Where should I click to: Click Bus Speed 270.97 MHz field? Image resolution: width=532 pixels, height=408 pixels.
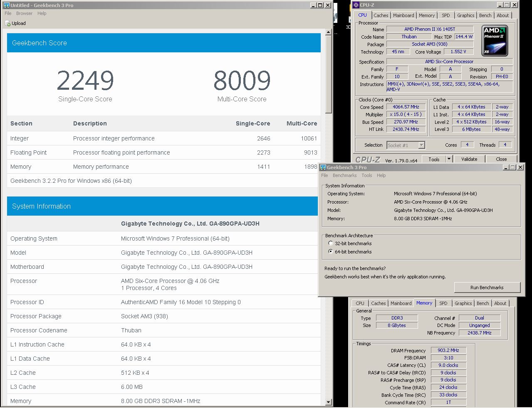406,122
